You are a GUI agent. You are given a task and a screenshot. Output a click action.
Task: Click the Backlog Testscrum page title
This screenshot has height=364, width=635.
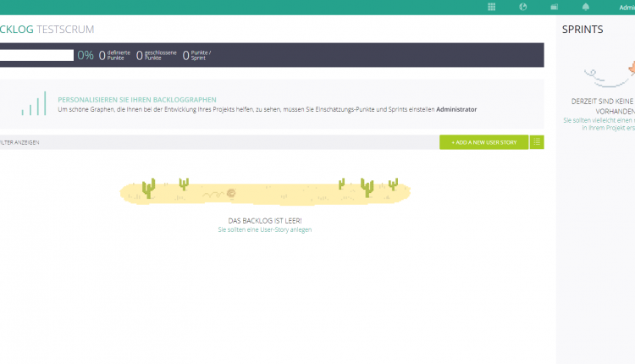47,30
